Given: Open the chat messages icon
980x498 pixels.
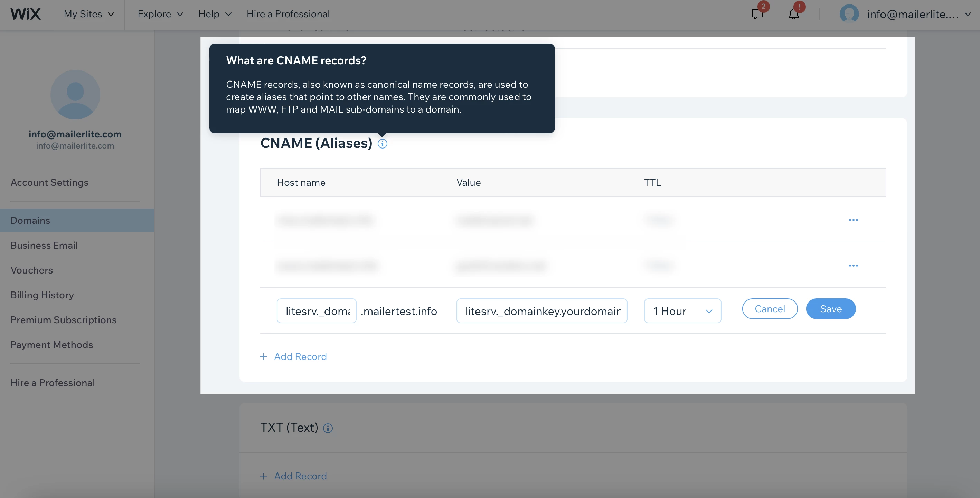Looking at the screenshot, I should tap(757, 14).
